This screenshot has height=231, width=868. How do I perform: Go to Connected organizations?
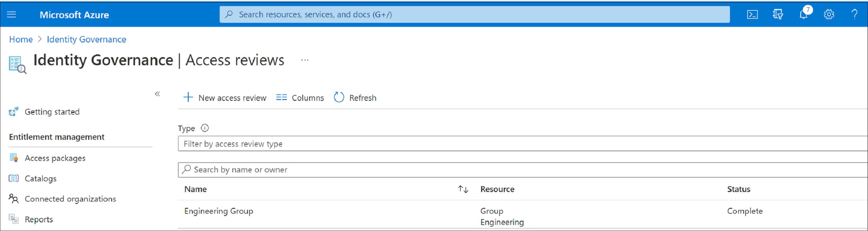coord(70,199)
